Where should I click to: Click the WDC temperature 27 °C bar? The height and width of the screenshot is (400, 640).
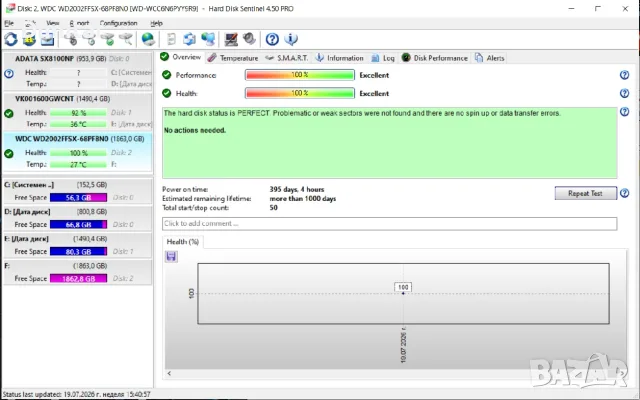click(78, 164)
